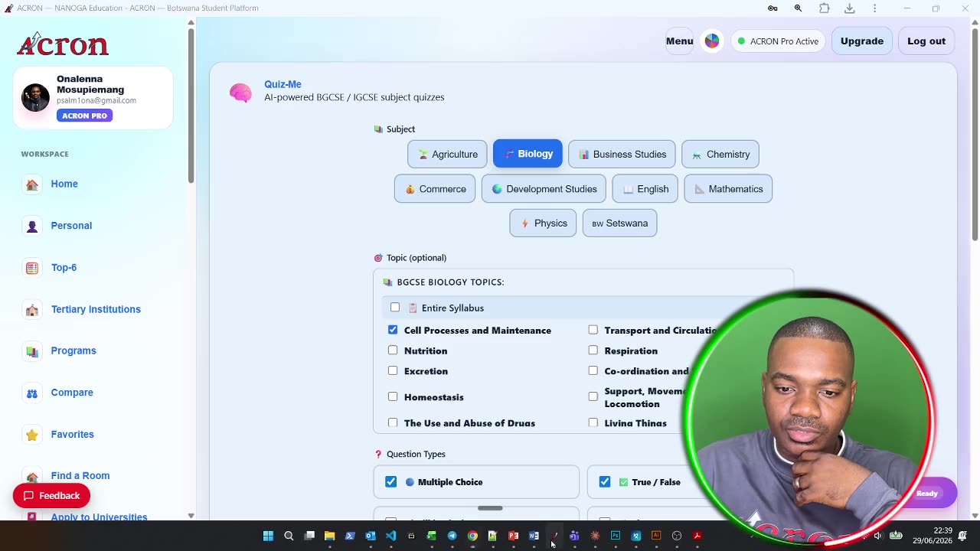Screen dimensions: 980x551
Task: Select the Physics subject
Action: (x=543, y=223)
